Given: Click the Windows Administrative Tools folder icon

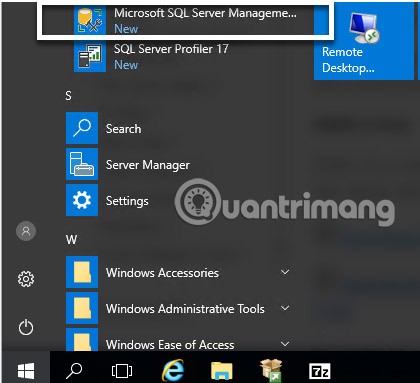Looking at the screenshot, I should 82,308.
